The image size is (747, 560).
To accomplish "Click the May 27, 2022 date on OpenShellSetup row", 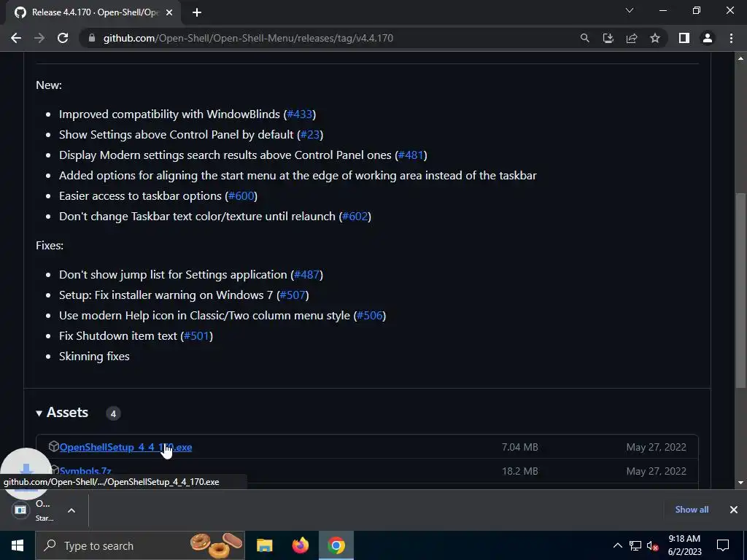I will tap(656, 447).
